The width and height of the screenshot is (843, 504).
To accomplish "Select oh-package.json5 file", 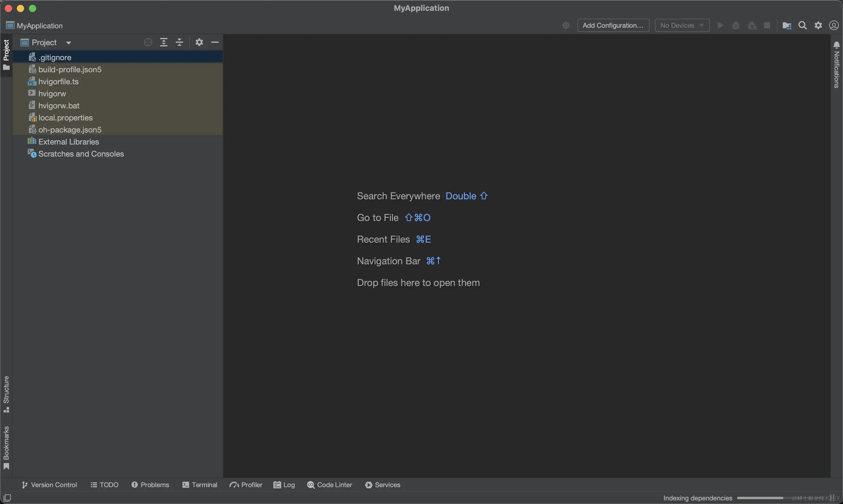I will pyautogui.click(x=117, y=130).
